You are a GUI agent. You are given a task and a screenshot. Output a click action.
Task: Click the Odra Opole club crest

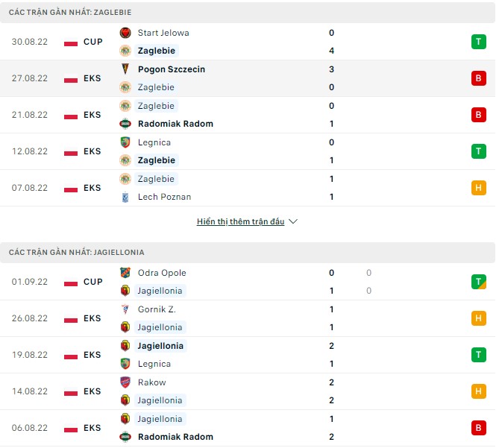[x=125, y=273]
